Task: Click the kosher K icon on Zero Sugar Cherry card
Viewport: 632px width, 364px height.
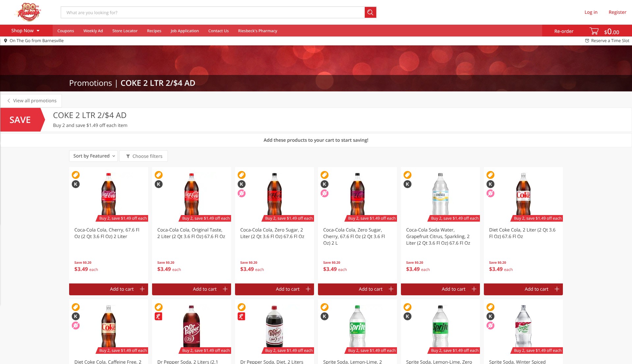Action: (x=325, y=184)
